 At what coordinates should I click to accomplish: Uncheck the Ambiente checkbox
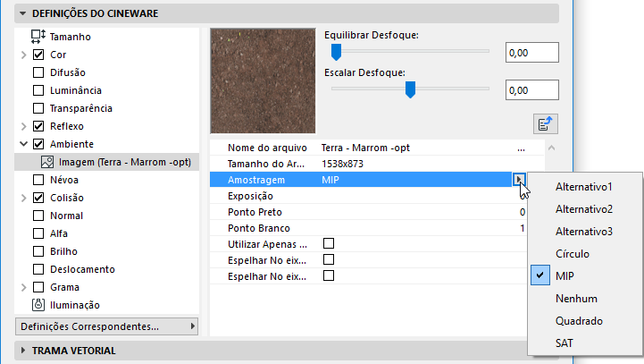pyautogui.click(x=38, y=144)
